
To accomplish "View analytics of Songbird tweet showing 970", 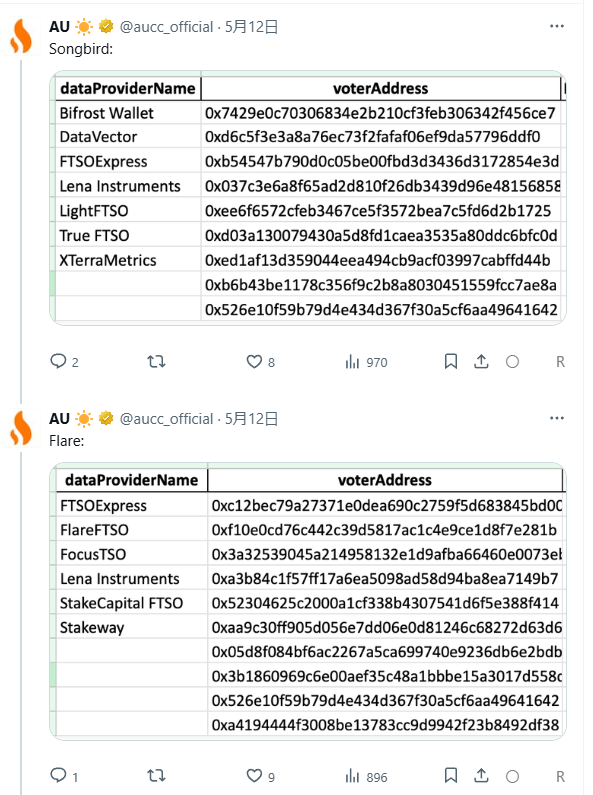I will [x=366, y=362].
